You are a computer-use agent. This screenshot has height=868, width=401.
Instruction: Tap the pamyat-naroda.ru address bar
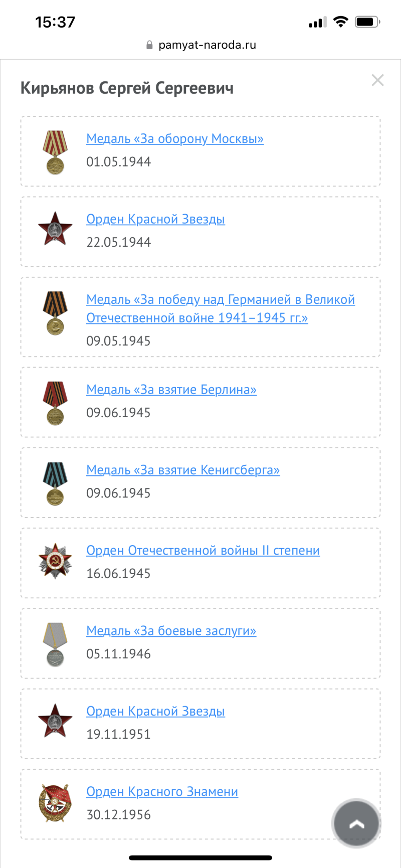point(200,45)
